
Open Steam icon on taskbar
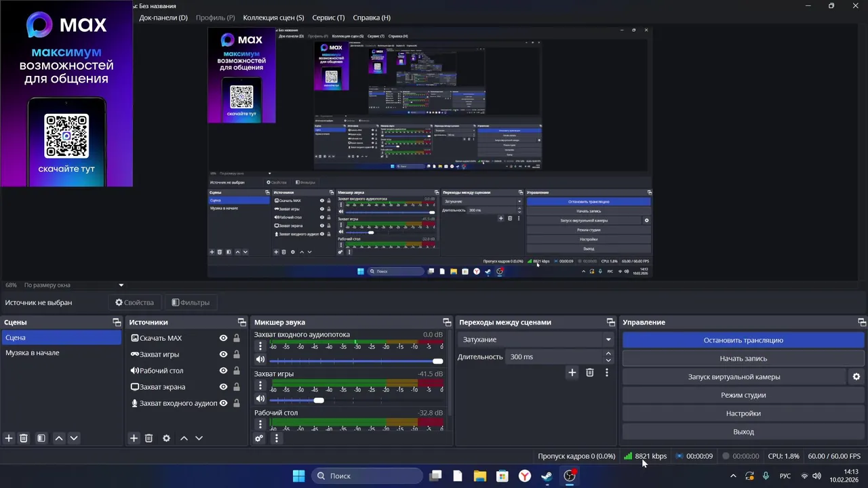point(547,476)
